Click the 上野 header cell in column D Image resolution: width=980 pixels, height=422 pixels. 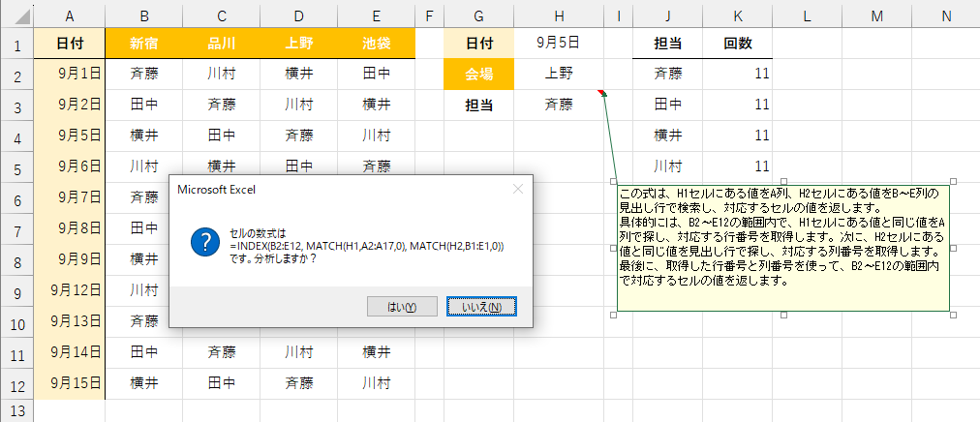pyautogui.click(x=299, y=44)
